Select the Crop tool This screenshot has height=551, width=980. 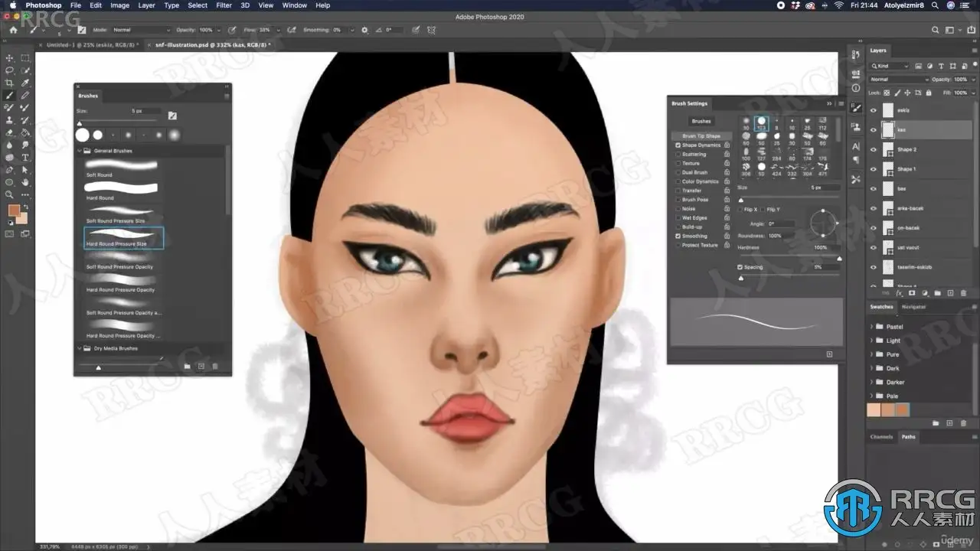tap(10, 83)
